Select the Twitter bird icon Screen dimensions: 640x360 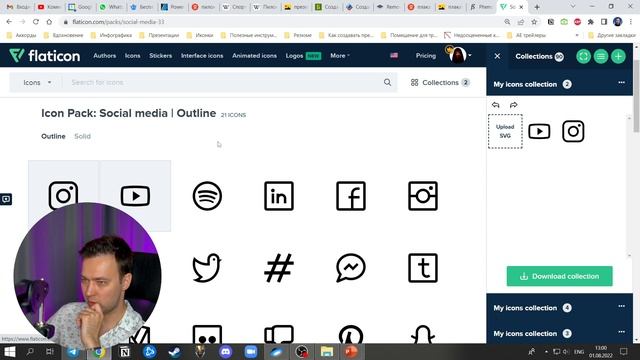(207, 268)
